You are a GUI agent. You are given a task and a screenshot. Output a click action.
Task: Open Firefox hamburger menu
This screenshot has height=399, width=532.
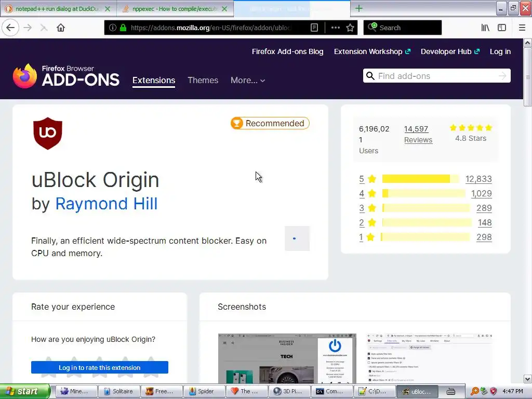[522, 28]
